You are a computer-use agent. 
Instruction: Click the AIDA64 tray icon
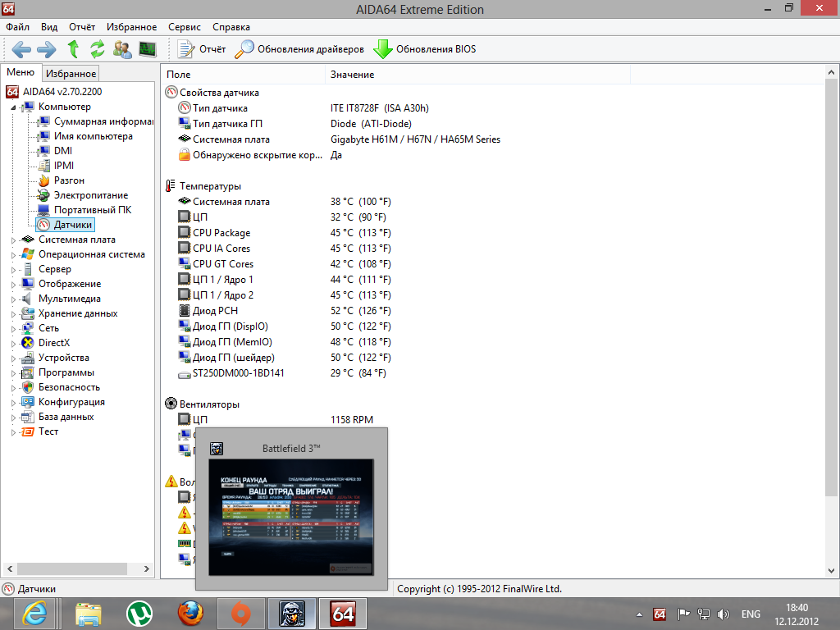point(660,614)
